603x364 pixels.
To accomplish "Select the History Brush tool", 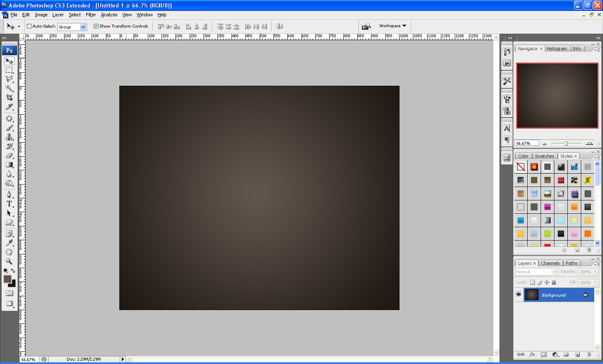I will click(x=9, y=146).
